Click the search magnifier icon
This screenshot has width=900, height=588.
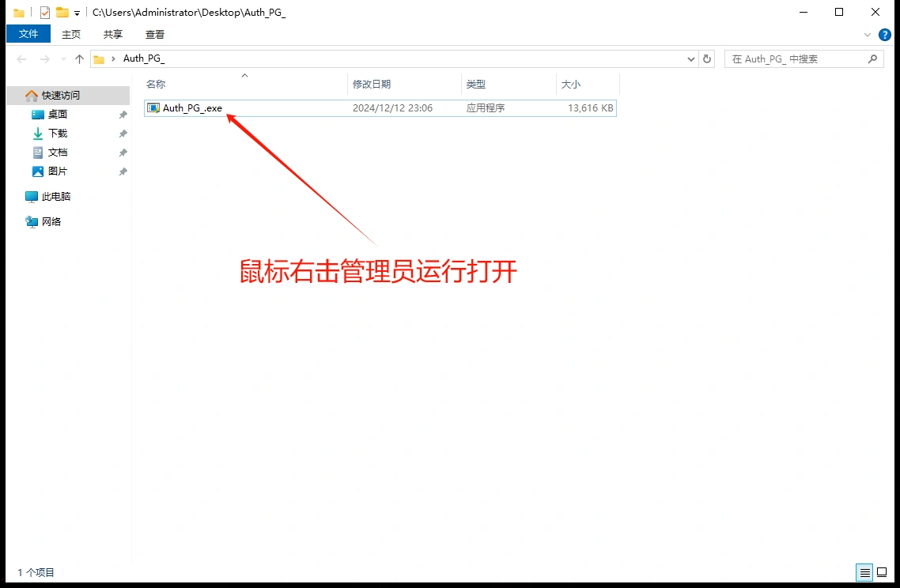coord(872,58)
